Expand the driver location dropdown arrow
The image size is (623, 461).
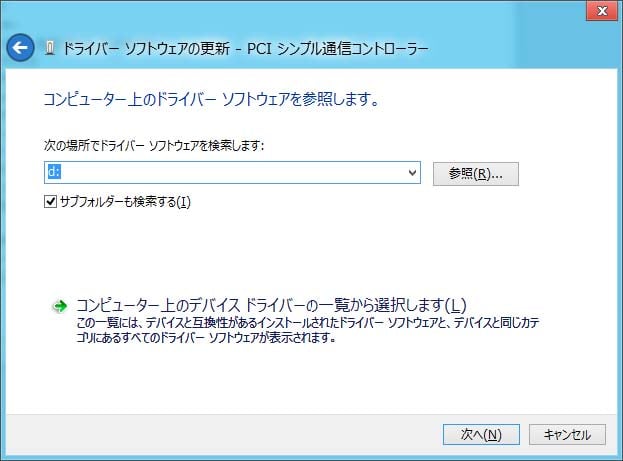pos(412,172)
